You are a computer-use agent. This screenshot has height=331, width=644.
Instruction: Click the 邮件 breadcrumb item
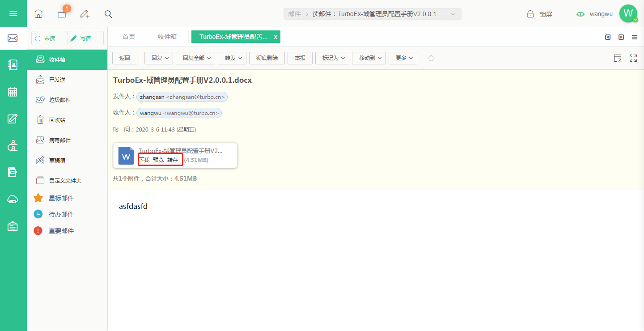[x=294, y=14]
